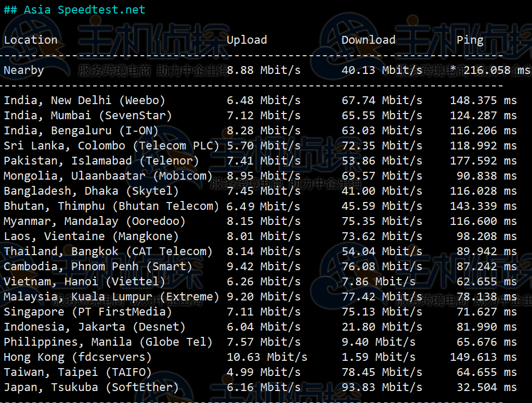Select the Thailand, Bangkok (CAT Telecom) line
The width and height of the screenshot is (532, 403).
click(108, 251)
